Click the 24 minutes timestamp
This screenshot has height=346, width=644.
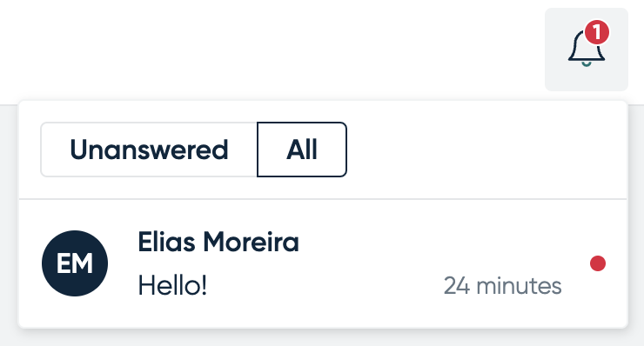503,286
